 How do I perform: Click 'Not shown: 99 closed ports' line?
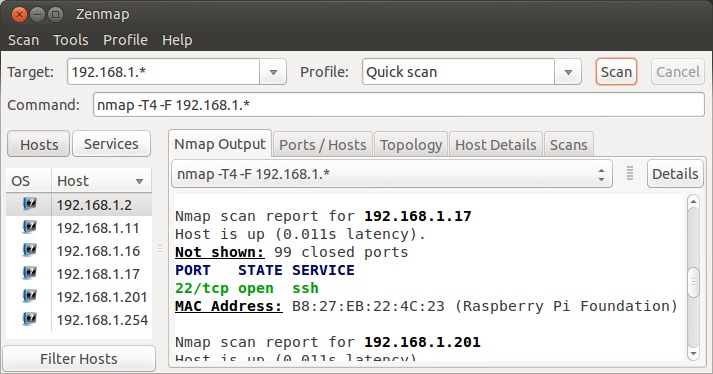click(x=291, y=252)
